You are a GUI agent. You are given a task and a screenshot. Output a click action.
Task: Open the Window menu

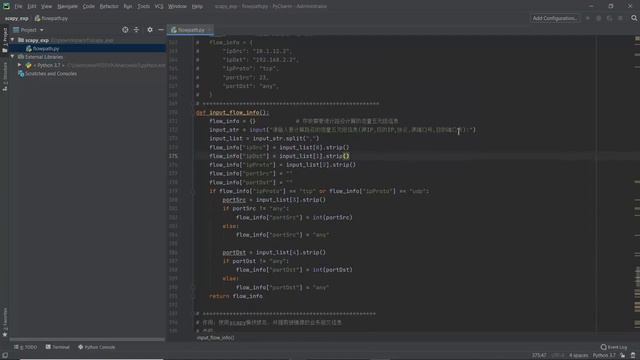[177, 7]
